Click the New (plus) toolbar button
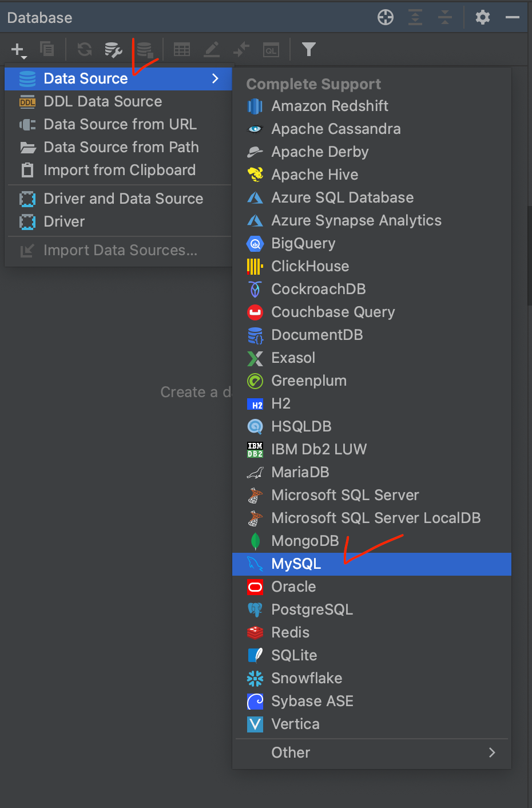This screenshot has width=532, height=808. click(x=18, y=50)
